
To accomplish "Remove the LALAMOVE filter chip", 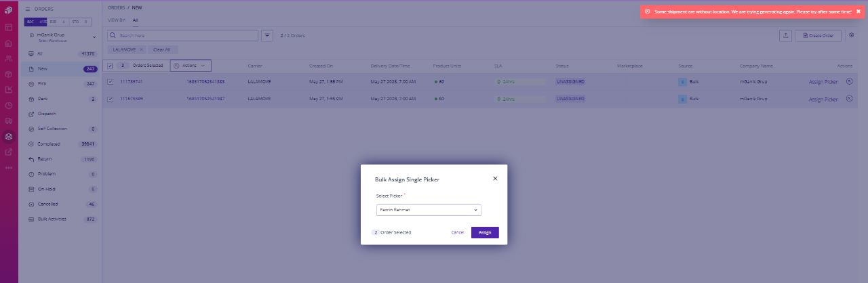I will (x=141, y=49).
